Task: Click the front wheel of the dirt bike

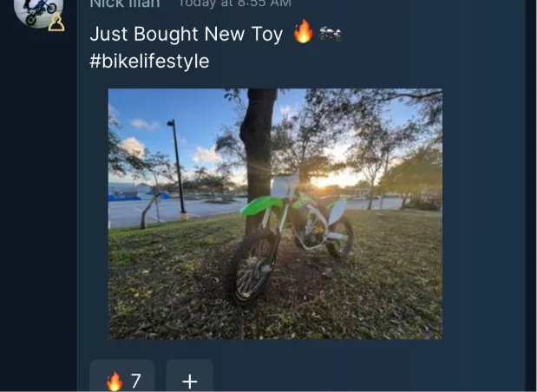Action: click(x=252, y=265)
